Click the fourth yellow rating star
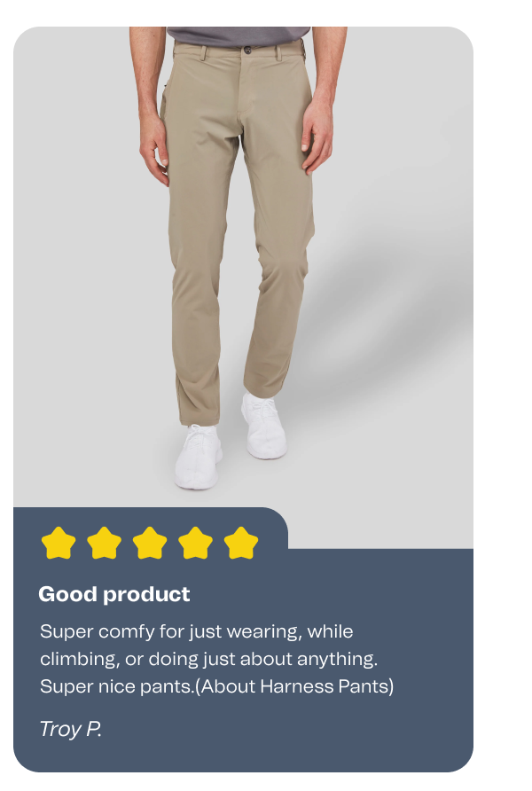Screen dimensions: 532x791 196,543
